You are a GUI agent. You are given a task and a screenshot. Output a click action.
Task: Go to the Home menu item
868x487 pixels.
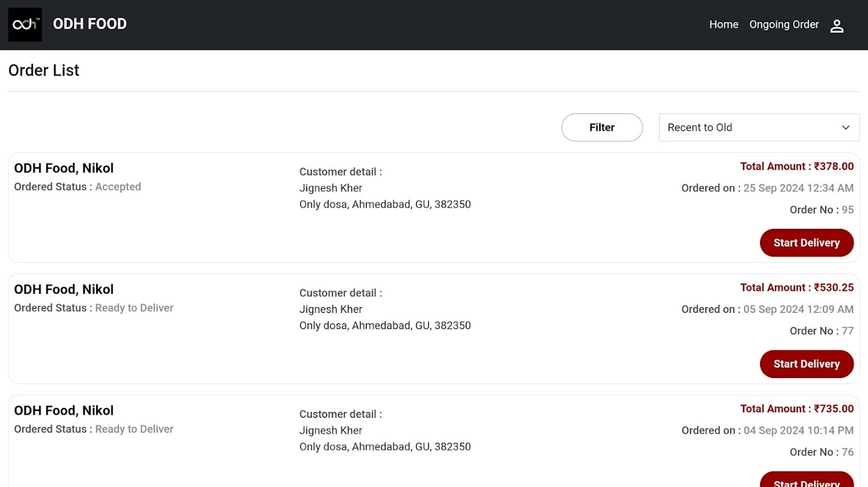[x=724, y=24]
